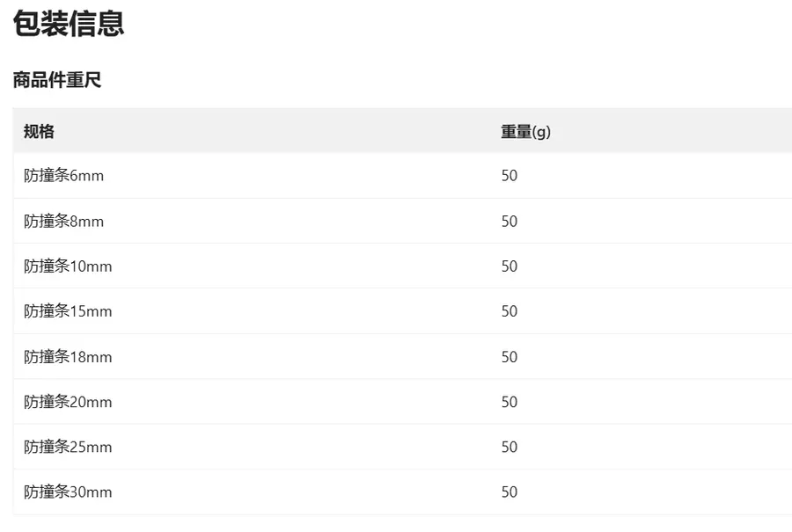Select the 防撞条30mm spec cell
The width and height of the screenshot is (792, 532).
[68, 492]
